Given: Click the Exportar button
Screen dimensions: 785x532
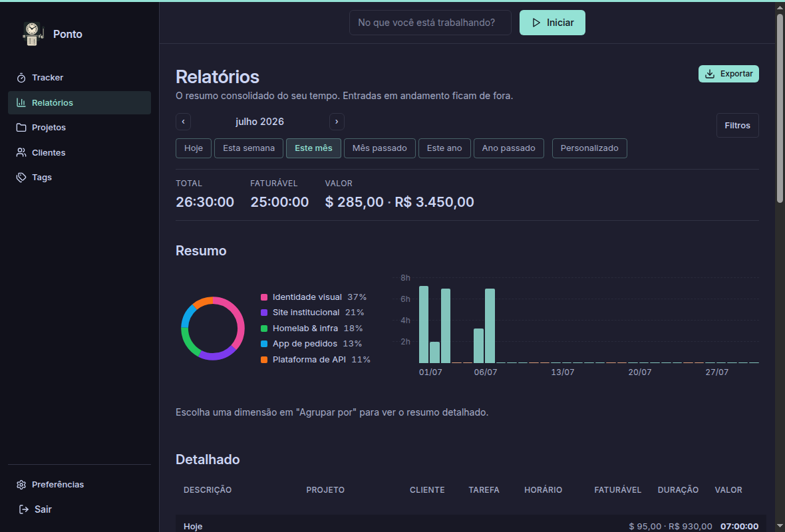Looking at the screenshot, I should click(x=728, y=74).
